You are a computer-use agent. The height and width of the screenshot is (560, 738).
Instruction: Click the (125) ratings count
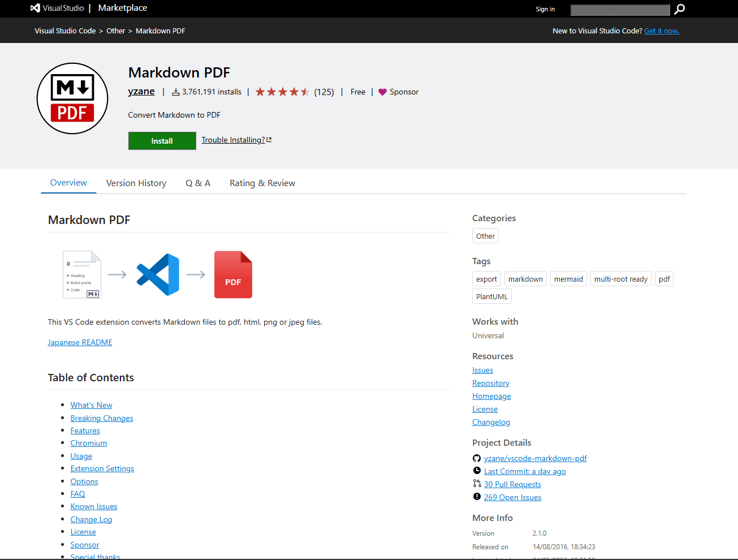[x=324, y=92]
